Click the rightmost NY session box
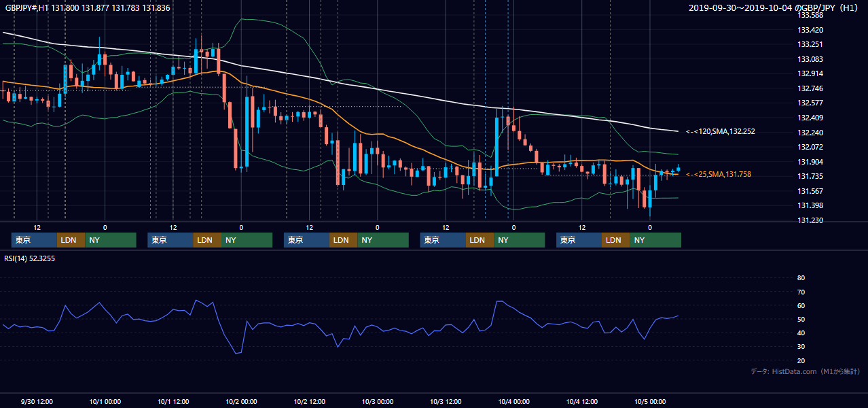This screenshot has height=408, width=868. point(655,240)
